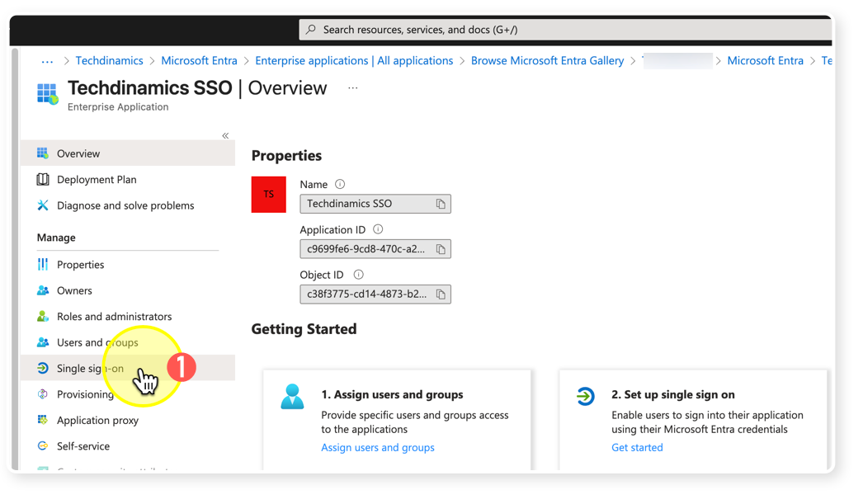Click the Application proxy icon
The height and width of the screenshot is (504, 863).
tap(42, 420)
